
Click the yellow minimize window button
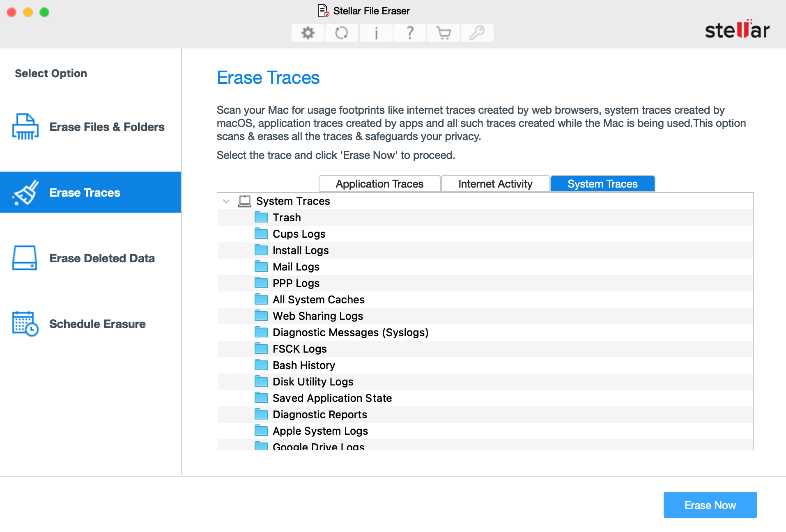pos(28,12)
